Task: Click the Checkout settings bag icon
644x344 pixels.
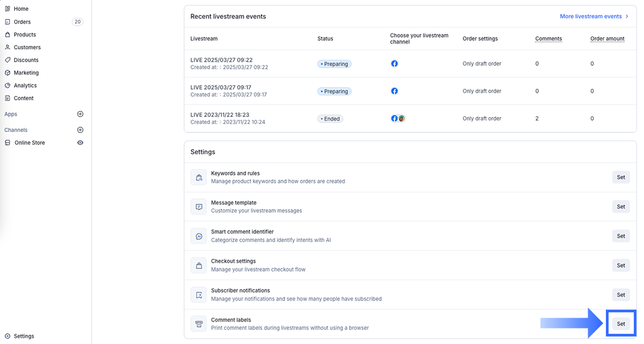Action: tap(199, 266)
